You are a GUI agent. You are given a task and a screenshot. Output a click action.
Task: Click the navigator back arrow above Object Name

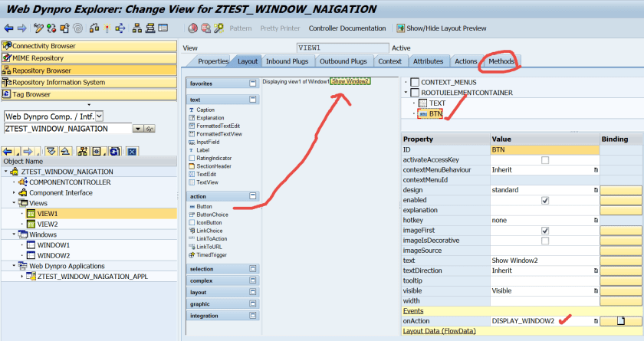tap(8, 152)
